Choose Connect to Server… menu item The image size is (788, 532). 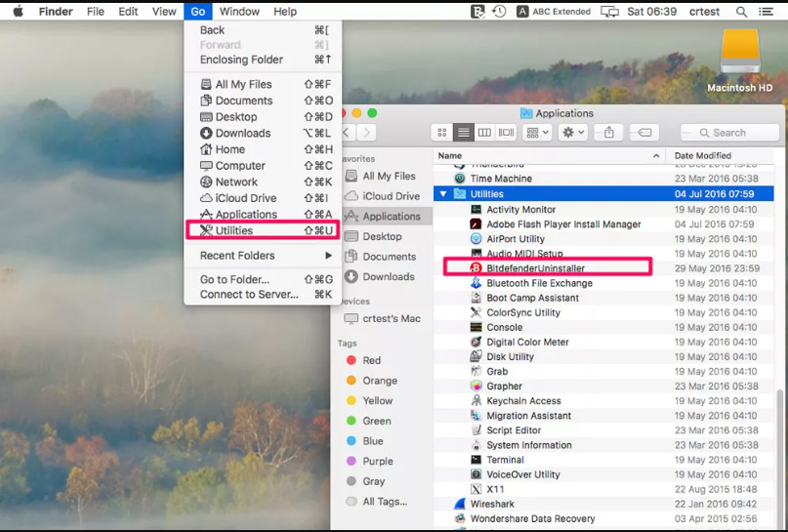point(263,295)
